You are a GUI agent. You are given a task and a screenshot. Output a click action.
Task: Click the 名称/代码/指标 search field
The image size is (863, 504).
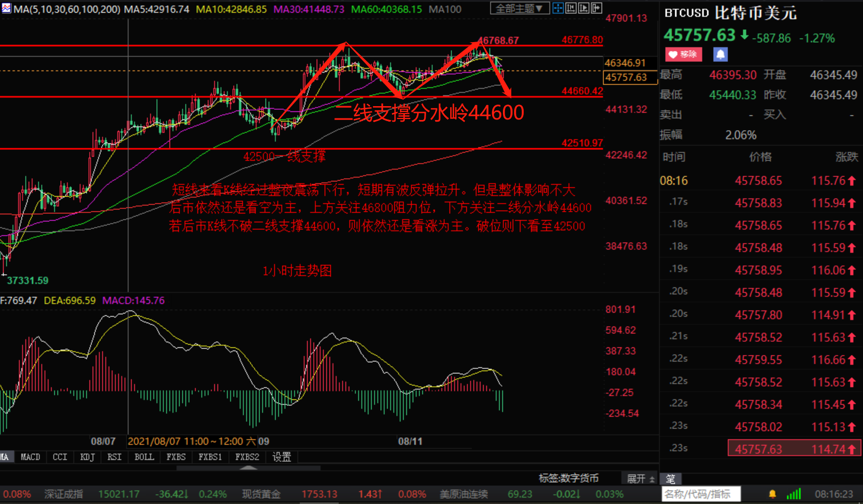700,494
